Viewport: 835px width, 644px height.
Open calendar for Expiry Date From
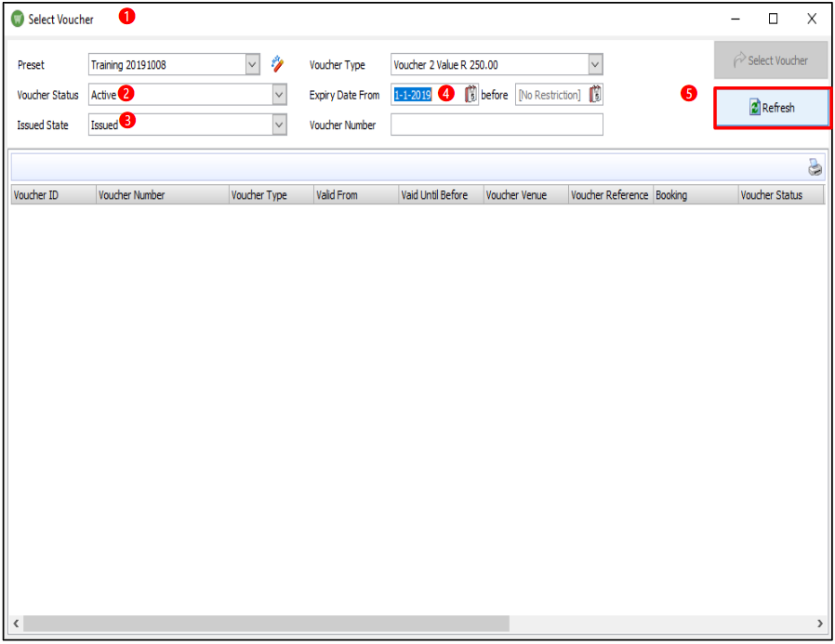[x=471, y=95]
